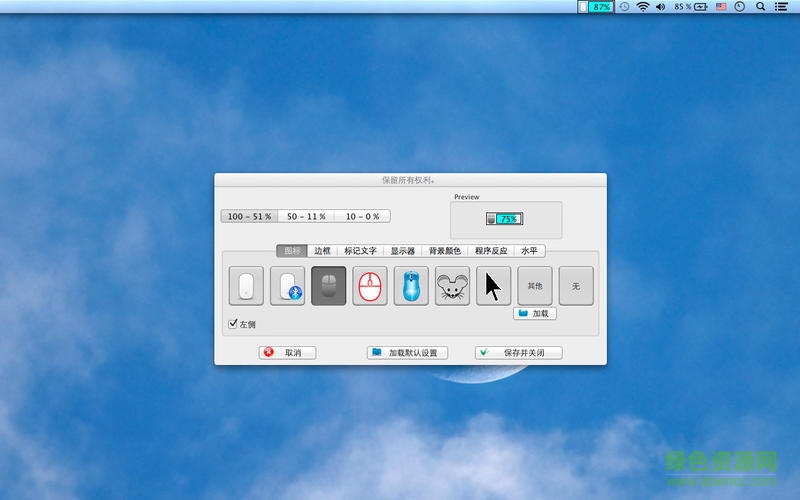The height and width of the screenshot is (500, 800).
Task: Switch to the 边框 tab
Action: 322,251
